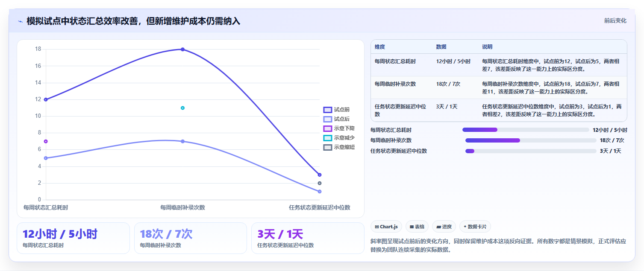Click the 数据 column header
Viewport: 644px width, 271px height.
click(x=441, y=47)
